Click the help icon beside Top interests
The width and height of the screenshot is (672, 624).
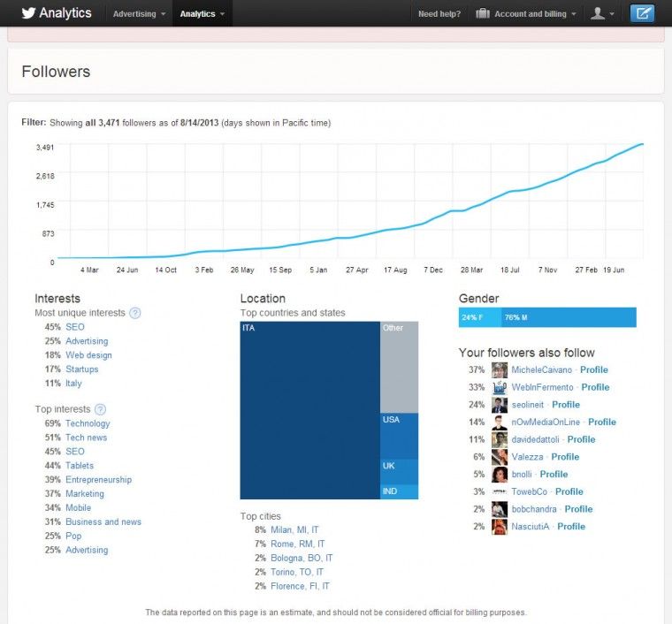pos(100,409)
